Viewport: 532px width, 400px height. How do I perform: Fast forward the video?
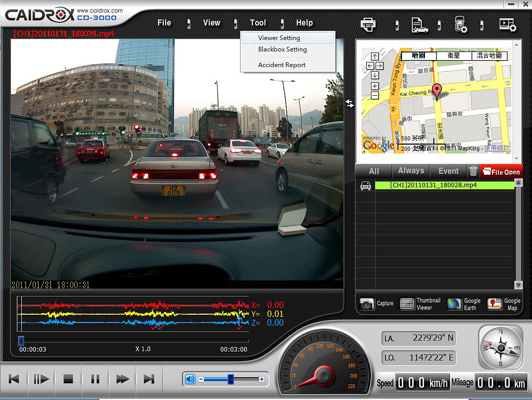tap(123, 379)
